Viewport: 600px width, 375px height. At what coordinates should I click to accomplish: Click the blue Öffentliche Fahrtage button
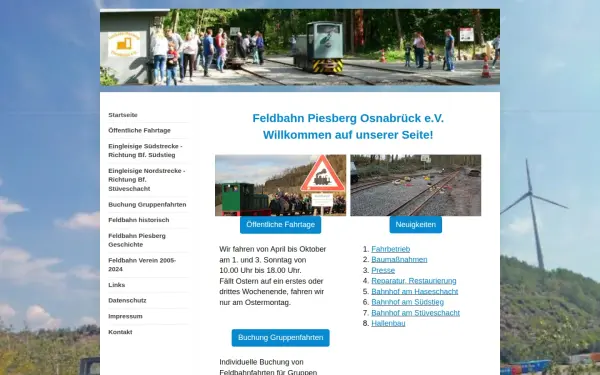click(280, 225)
